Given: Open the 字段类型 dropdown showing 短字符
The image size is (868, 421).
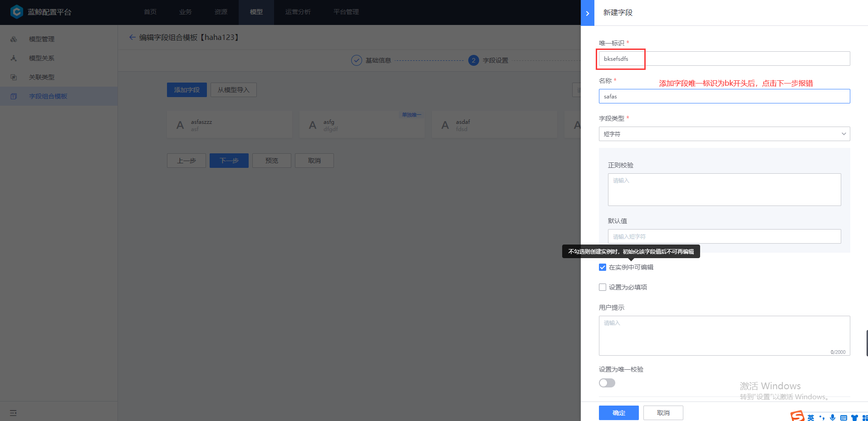Looking at the screenshot, I should [x=724, y=133].
